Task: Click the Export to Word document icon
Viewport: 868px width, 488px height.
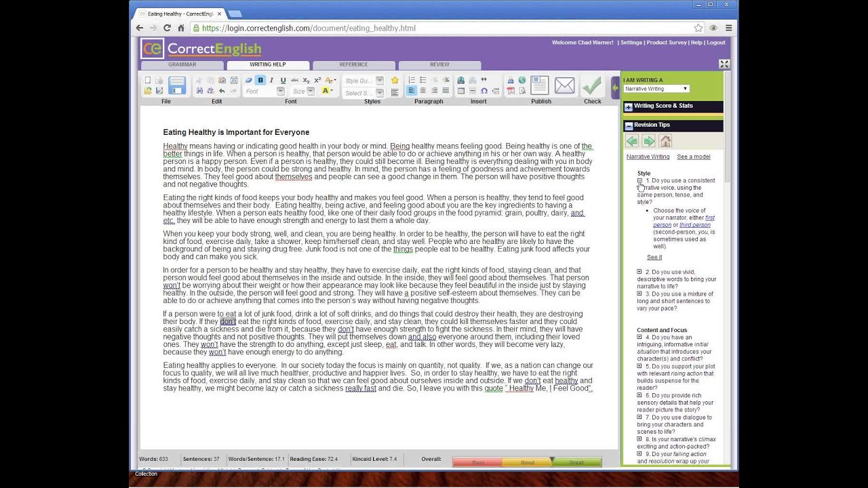Action: pyautogui.click(x=540, y=85)
